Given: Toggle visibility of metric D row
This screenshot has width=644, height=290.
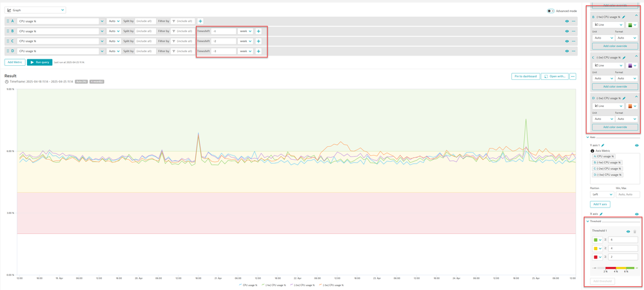Looking at the screenshot, I should pyautogui.click(x=567, y=51).
